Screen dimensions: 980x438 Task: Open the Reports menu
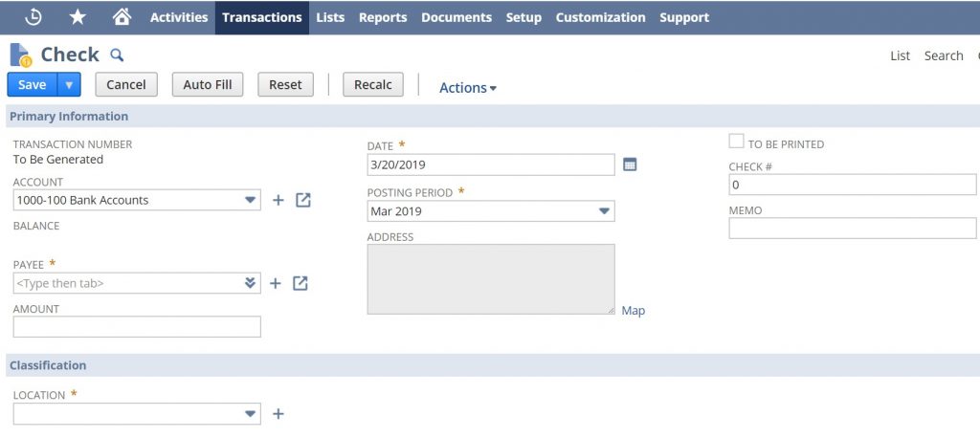click(x=383, y=17)
